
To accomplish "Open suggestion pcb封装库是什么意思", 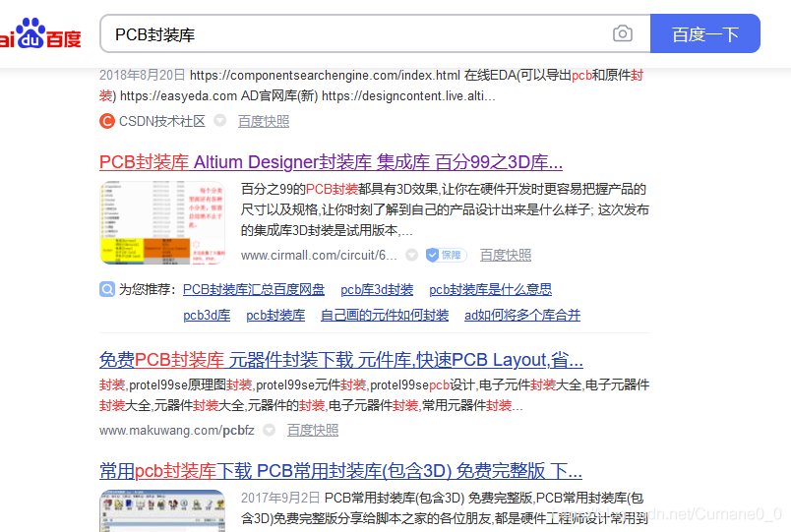I will (x=490, y=289).
